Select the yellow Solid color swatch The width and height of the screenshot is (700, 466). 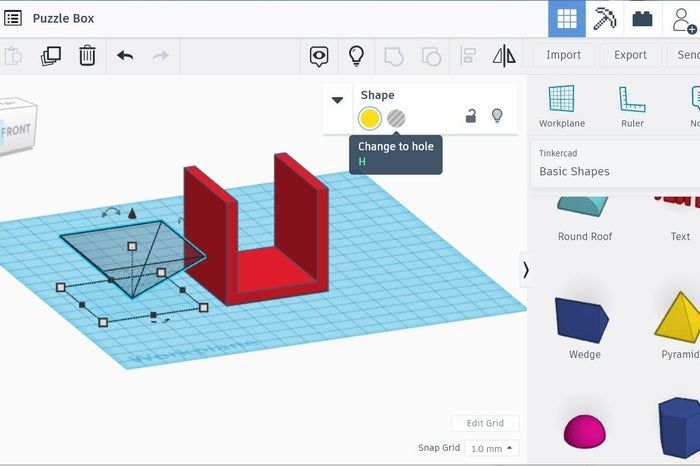370,118
